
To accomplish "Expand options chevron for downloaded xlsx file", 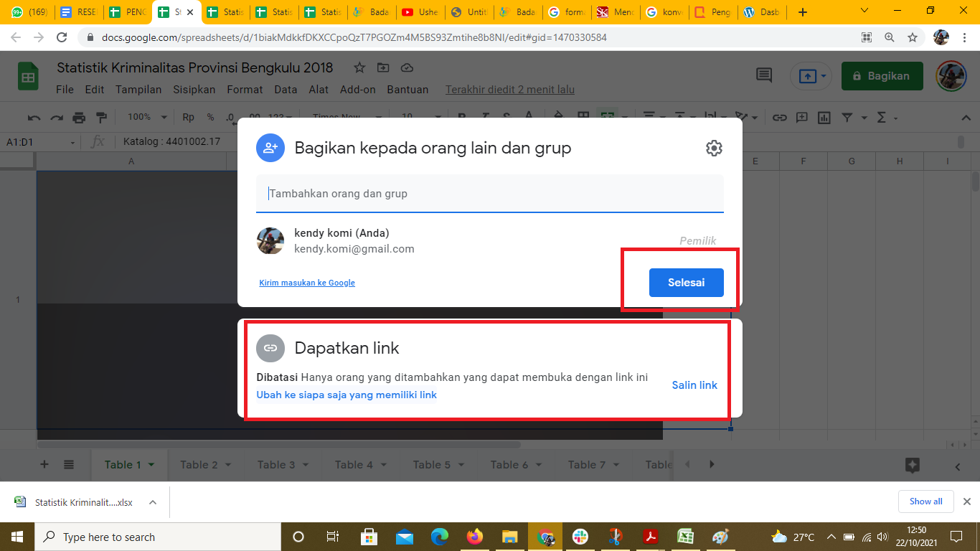I will 153,502.
